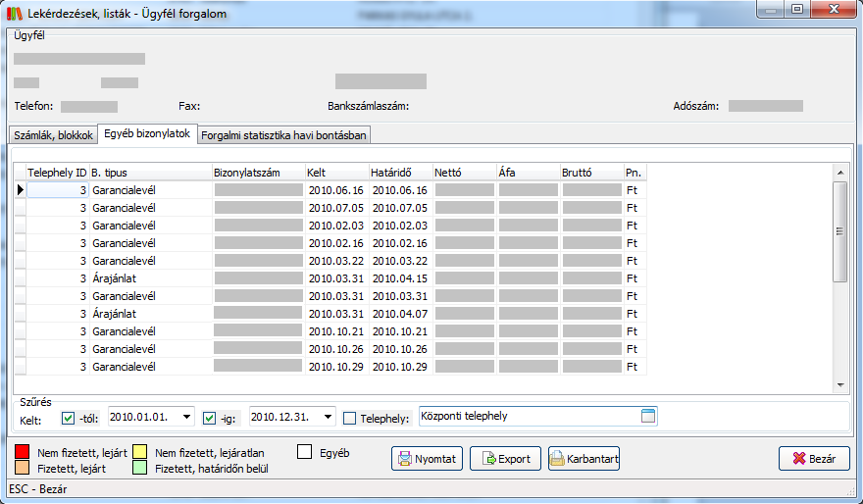Click the Nyomtat print button
The height and width of the screenshot is (504, 863).
pyautogui.click(x=428, y=458)
